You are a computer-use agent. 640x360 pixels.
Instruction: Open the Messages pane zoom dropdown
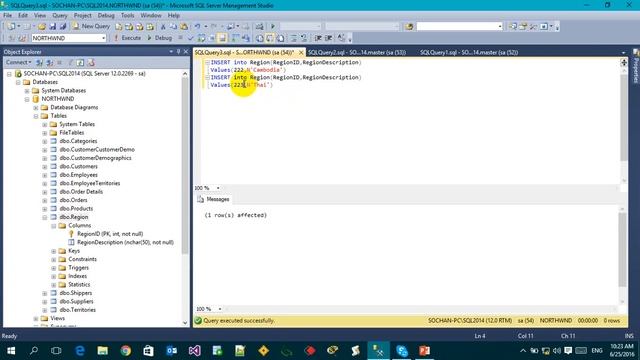tap(220, 309)
